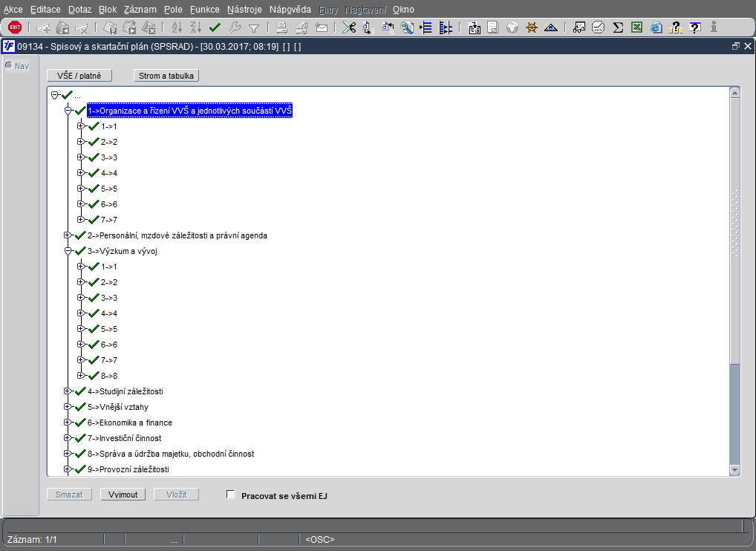The height and width of the screenshot is (551, 756).
Task: Open the Editace menu
Action: [45, 10]
